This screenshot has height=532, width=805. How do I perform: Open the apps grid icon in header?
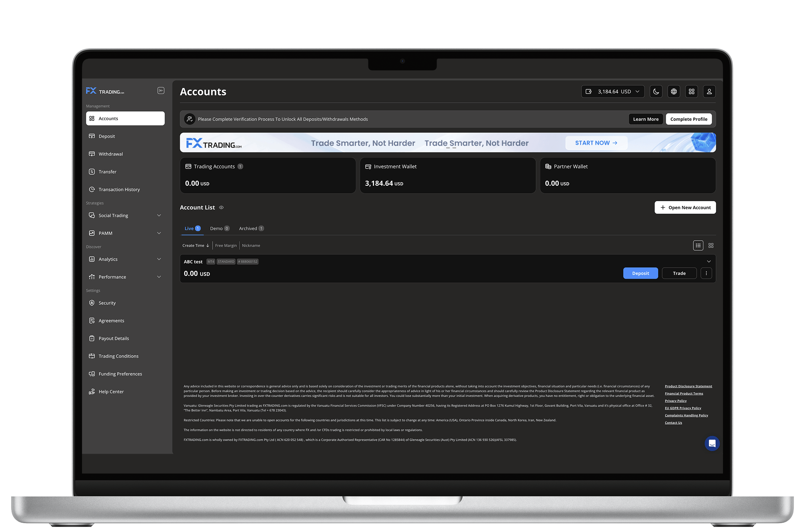point(691,92)
